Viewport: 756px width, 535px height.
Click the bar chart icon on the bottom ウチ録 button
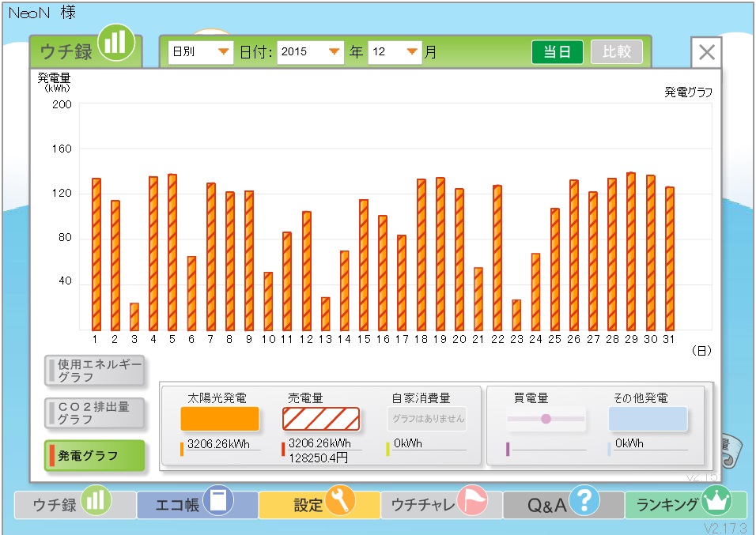coord(96,500)
